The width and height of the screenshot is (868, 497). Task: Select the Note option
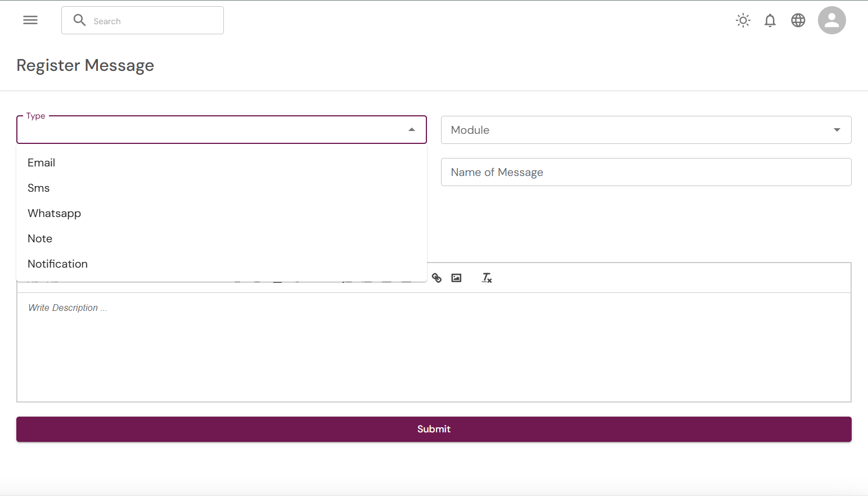click(40, 238)
